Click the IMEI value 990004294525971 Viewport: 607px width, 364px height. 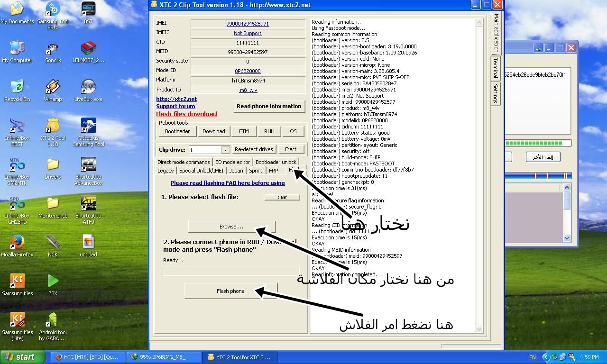click(x=248, y=24)
